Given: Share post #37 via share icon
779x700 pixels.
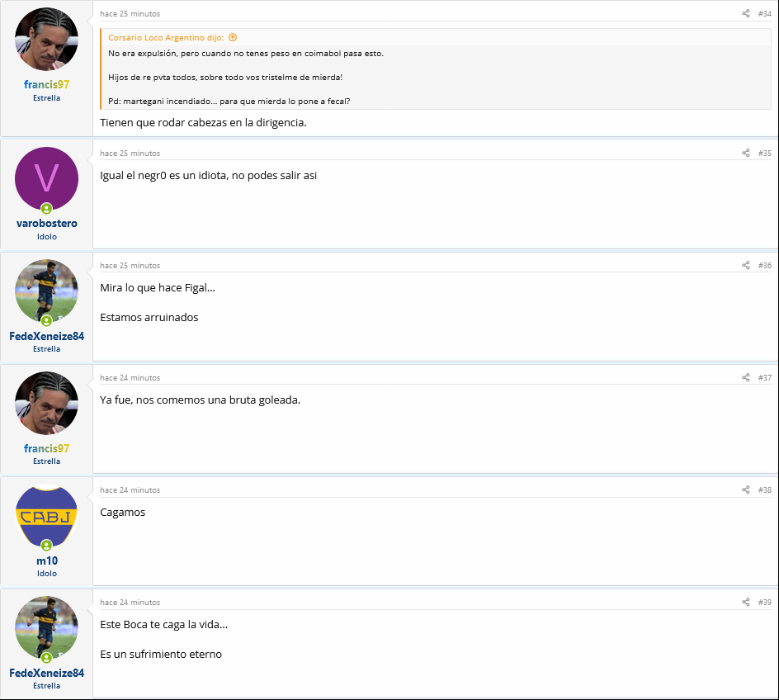Looking at the screenshot, I should coord(746,377).
